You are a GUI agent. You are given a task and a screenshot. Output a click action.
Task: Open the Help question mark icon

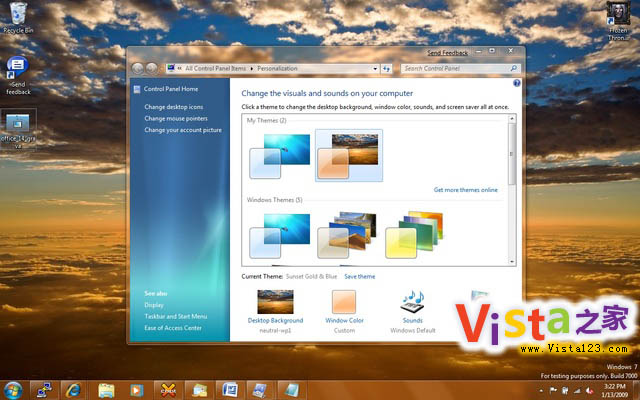516,83
